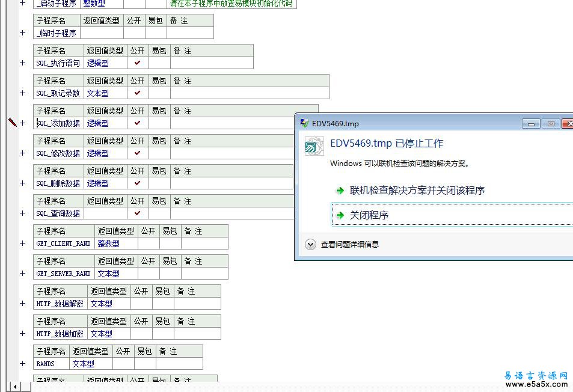This screenshot has height=392, width=573.
Task: Toggle the 公开 checkmark for SQL_删除数据
Action: click(138, 183)
